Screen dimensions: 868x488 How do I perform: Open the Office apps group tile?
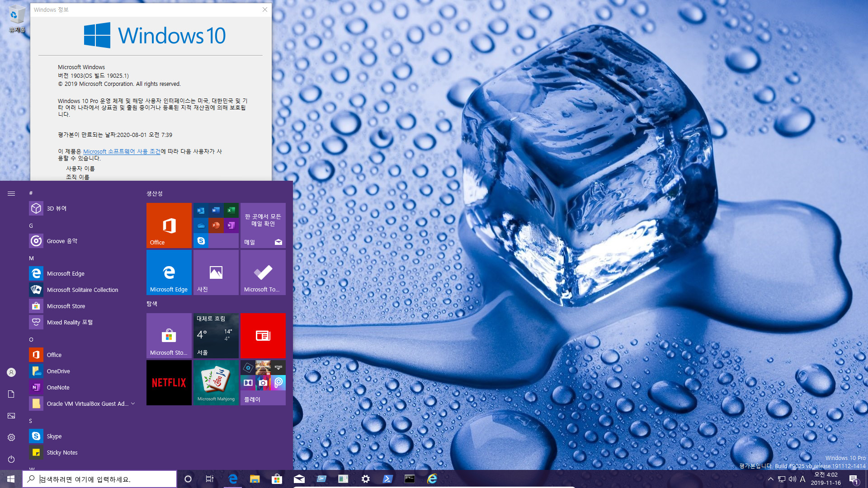(x=216, y=225)
